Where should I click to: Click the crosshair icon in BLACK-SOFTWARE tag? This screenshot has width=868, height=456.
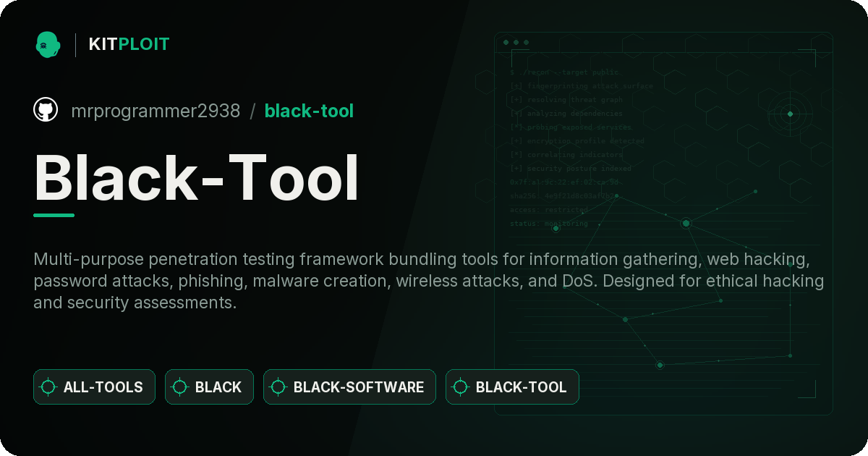coord(278,387)
